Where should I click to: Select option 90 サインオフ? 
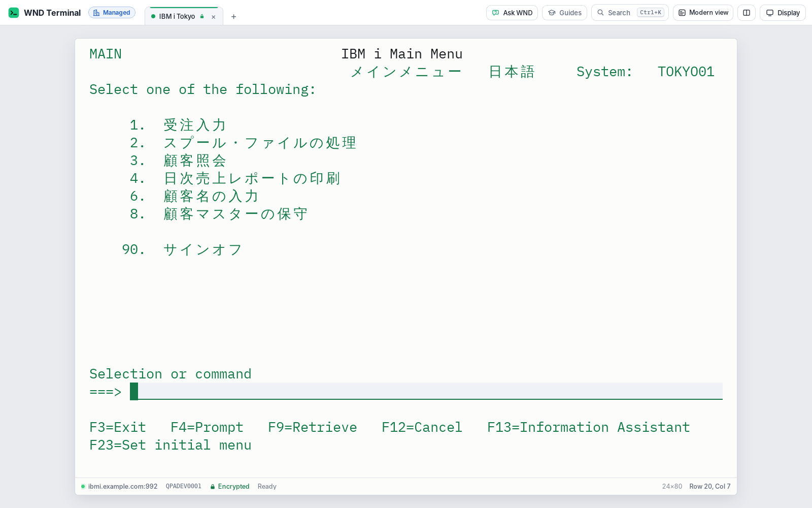click(182, 249)
